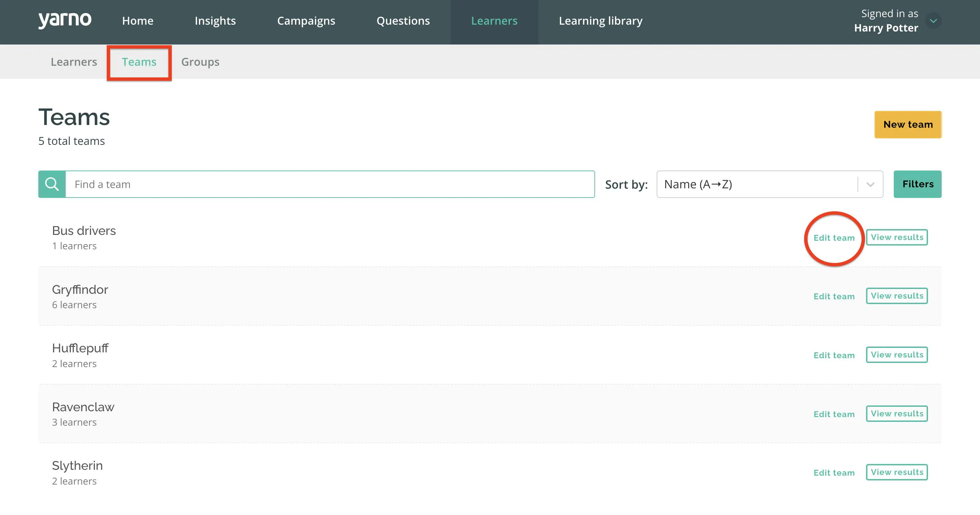
Task: Go to Home in the top navigation
Action: (138, 21)
